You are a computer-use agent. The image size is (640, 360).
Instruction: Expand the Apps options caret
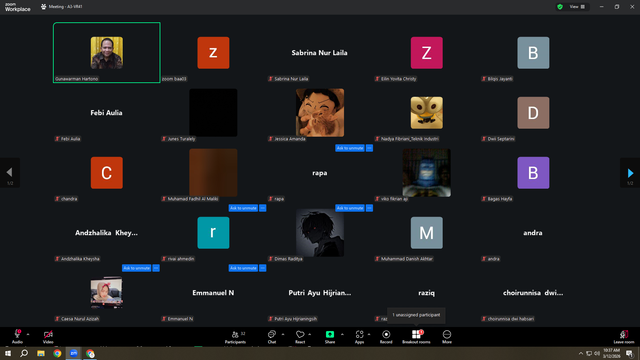pos(369,334)
